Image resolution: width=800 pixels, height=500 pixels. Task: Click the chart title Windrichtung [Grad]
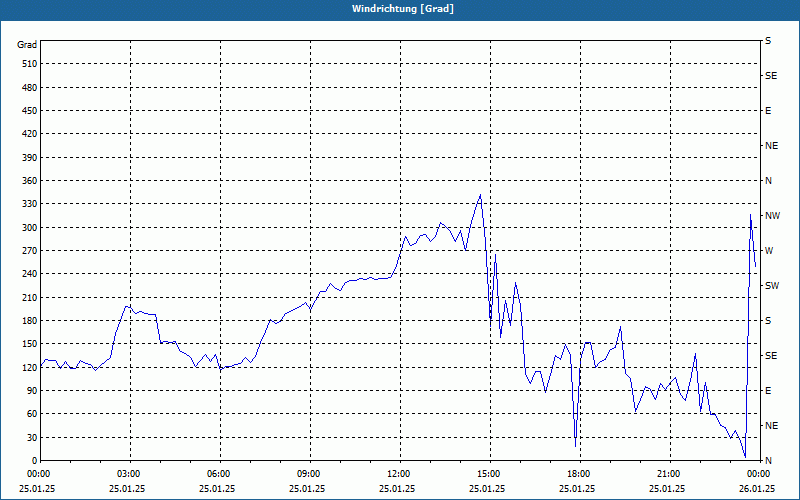[x=403, y=9]
